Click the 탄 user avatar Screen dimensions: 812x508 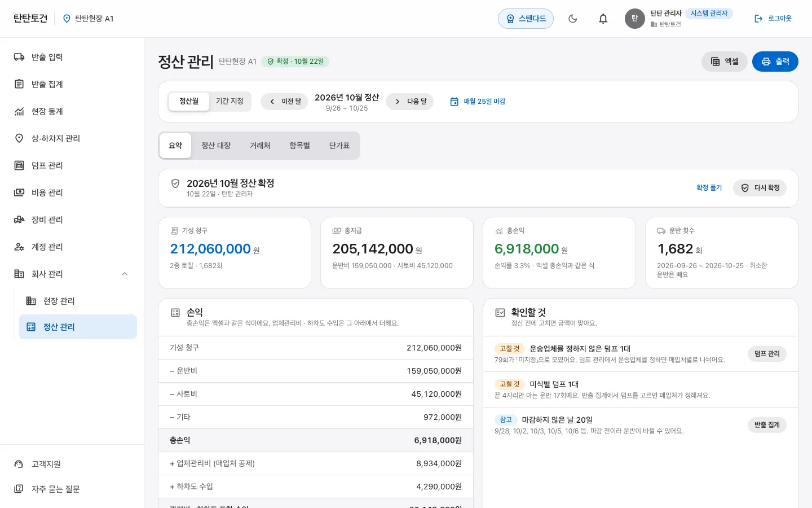[x=635, y=19]
